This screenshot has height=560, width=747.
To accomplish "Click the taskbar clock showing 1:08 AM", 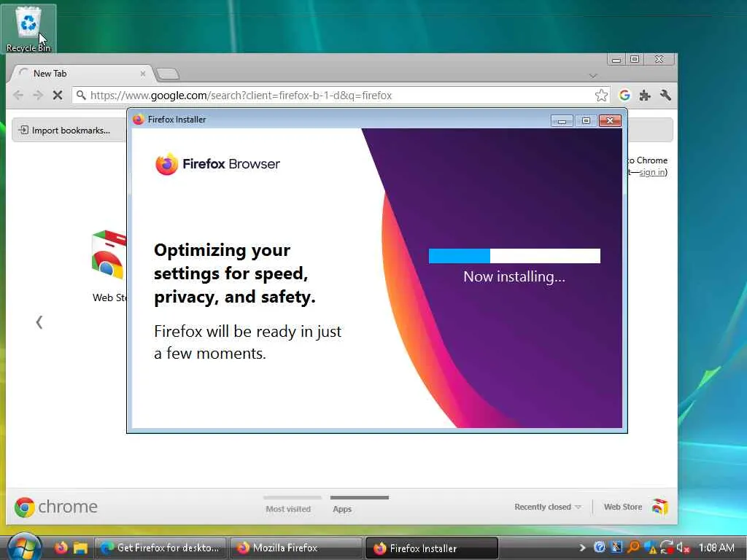I will [x=716, y=548].
